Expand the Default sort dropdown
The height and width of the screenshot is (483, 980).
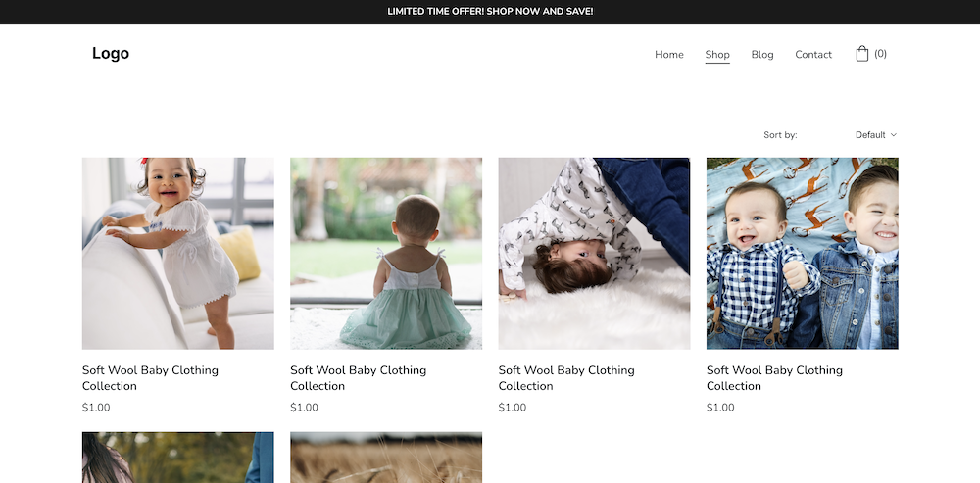pos(870,135)
